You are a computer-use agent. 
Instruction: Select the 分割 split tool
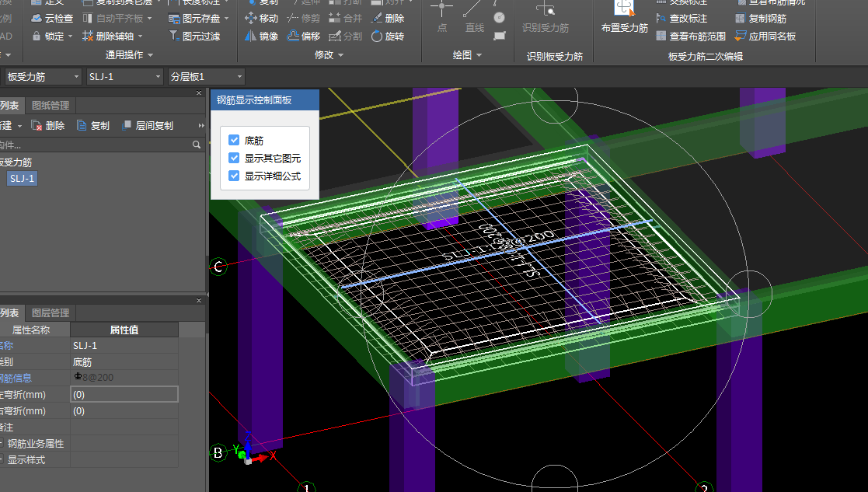[x=346, y=36]
